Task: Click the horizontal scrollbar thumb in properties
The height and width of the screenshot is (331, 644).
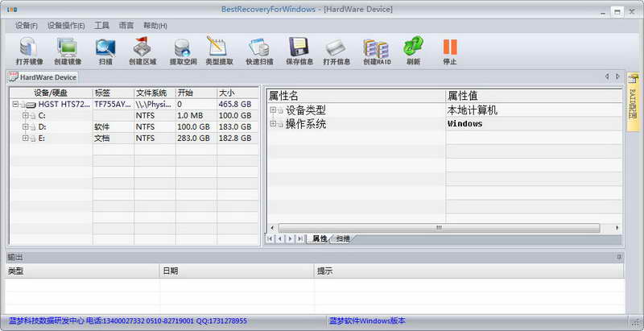Action: click(x=439, y=227)
